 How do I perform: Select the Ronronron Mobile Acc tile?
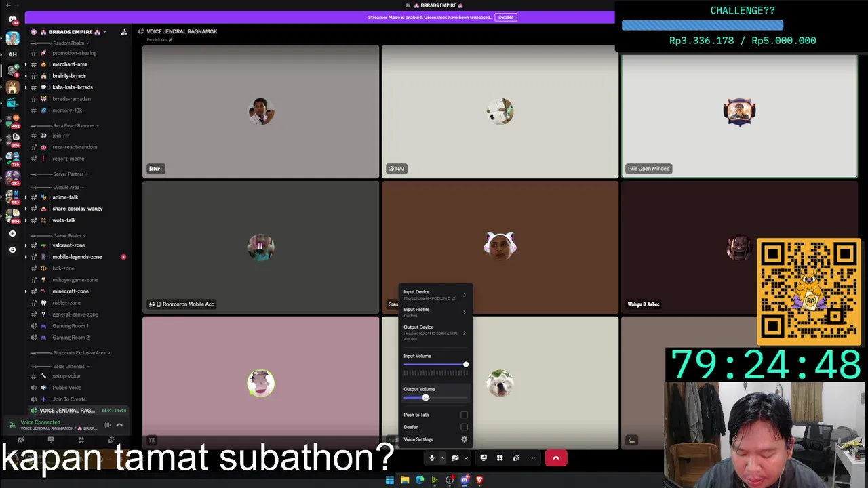[x=260, y=247]
